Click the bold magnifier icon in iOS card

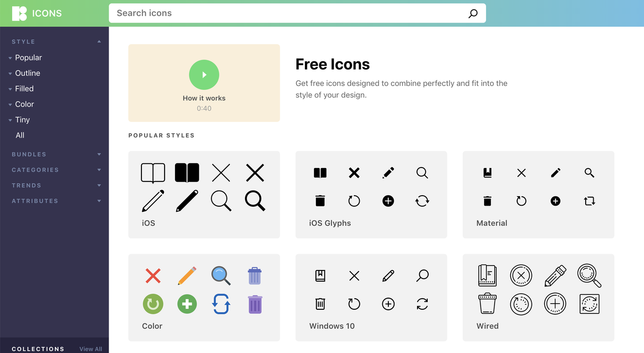point(255,201)
